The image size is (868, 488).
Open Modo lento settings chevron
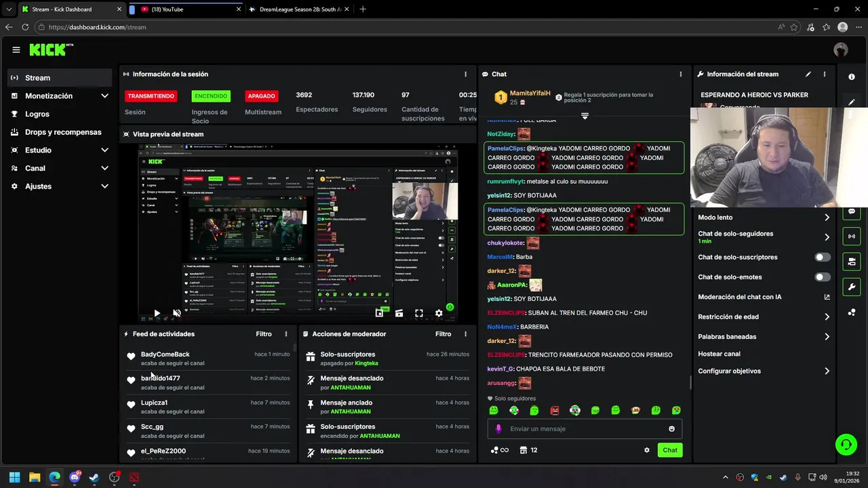[827, 218]
